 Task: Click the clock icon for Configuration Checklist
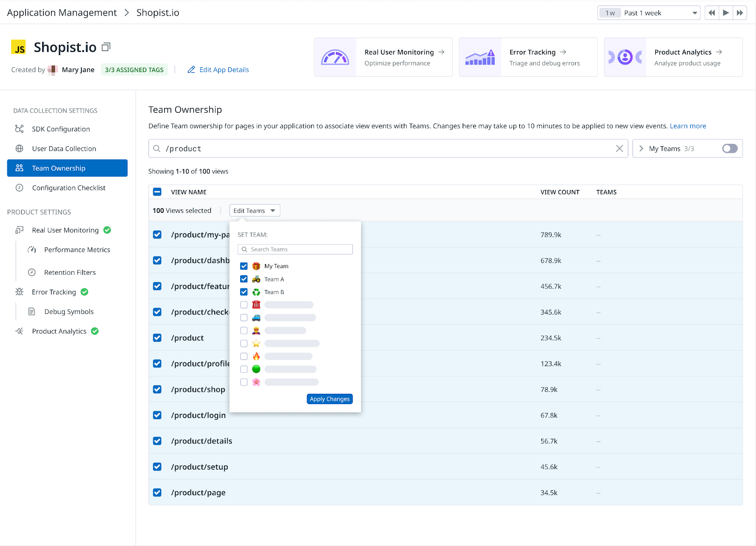point(19,188)
